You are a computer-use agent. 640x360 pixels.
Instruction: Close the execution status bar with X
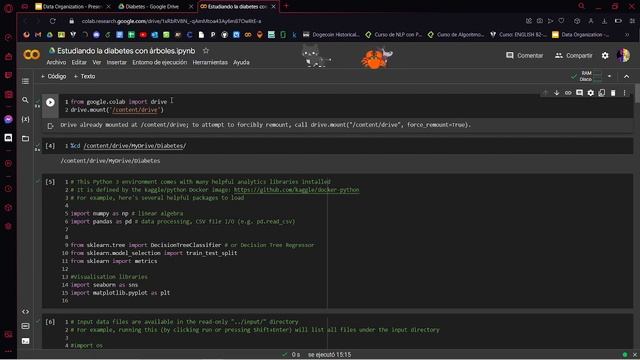tap(635, 355)
